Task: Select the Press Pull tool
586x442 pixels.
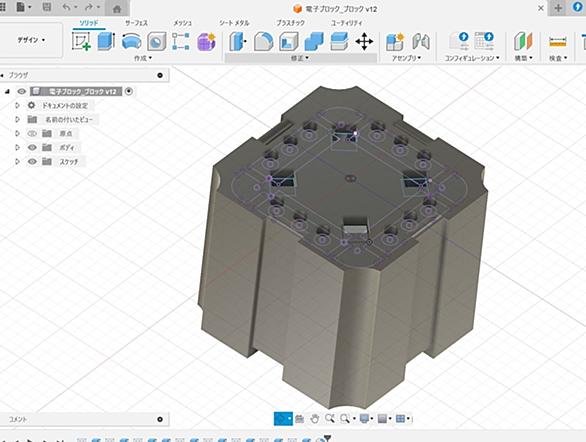Action: click(238, 41)
